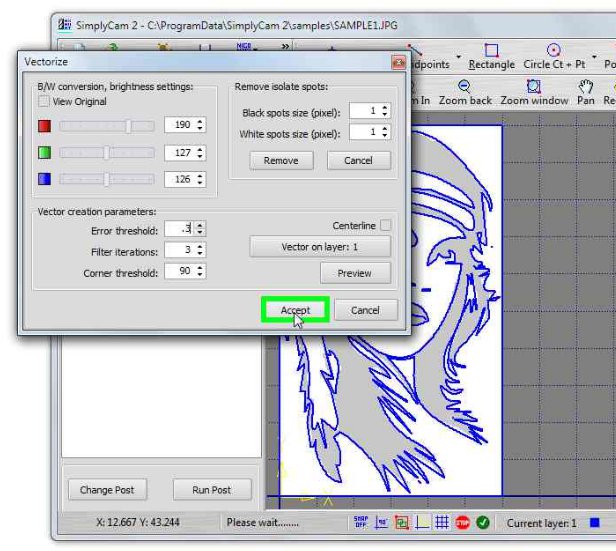Click the blue current layer color square
The height and width of the screenshot is (551, 616).
point(595,523)
